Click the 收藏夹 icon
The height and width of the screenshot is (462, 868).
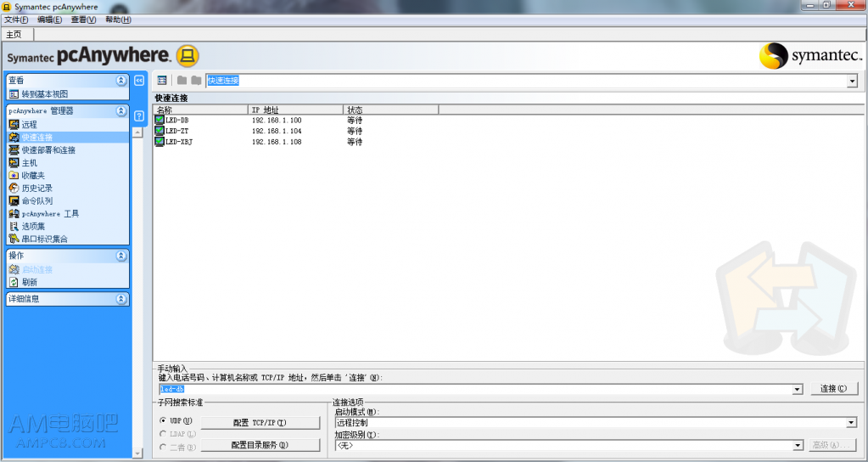click(14, 175)
